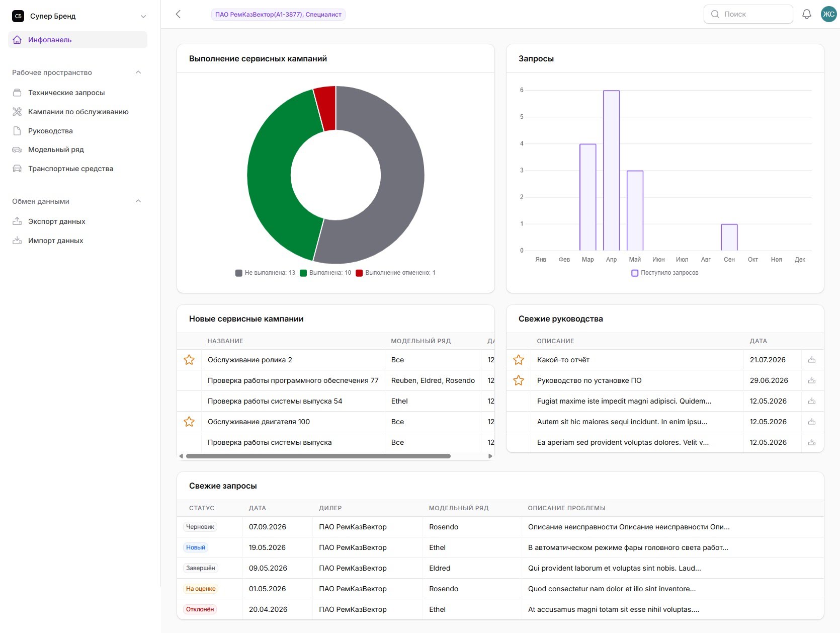840x633 pixels.
Task: Open the Отклонён status request
Action: click(500, 609)
